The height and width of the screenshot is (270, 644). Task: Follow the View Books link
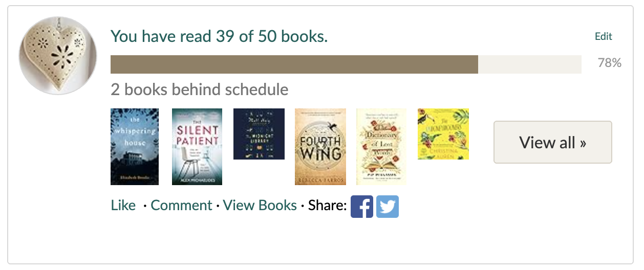[x=260, y=206]
